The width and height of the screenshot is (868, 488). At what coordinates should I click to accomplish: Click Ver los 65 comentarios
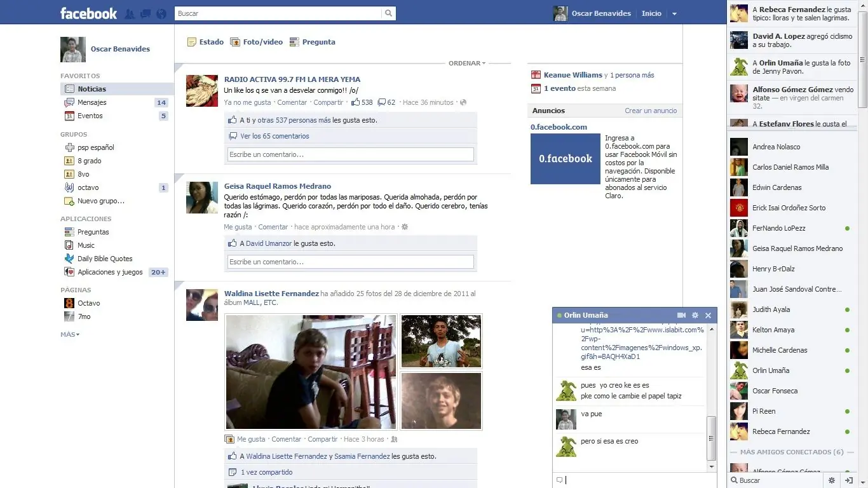click(x=275, y=136)
